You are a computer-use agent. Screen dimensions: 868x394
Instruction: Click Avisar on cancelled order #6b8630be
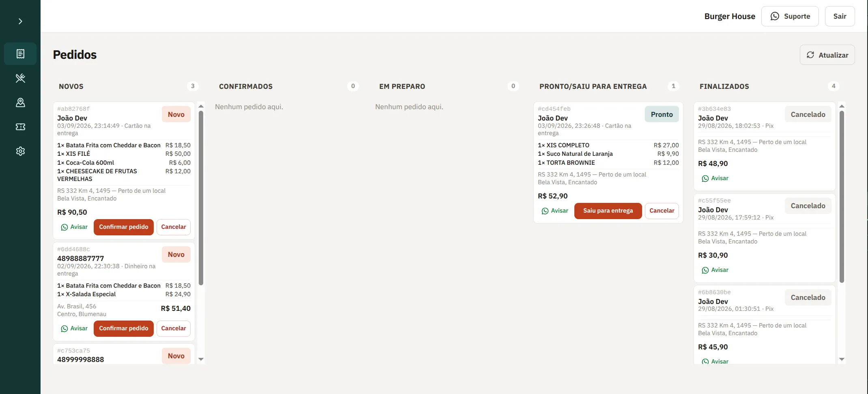715,361
